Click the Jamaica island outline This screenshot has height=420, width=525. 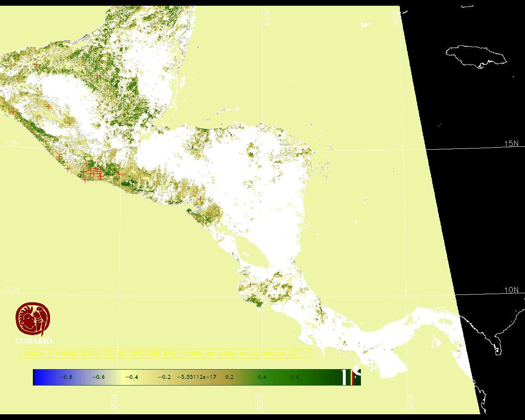[x=476, y=56]
